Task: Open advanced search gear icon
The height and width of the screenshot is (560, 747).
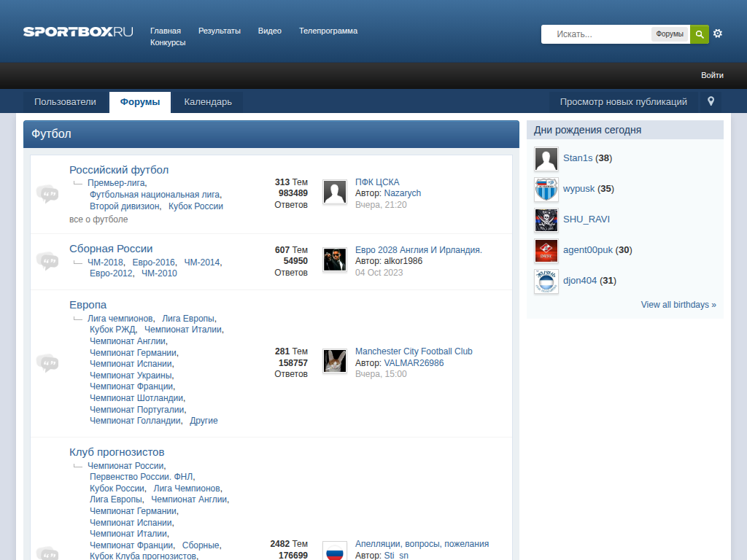Action: (718, 34)
